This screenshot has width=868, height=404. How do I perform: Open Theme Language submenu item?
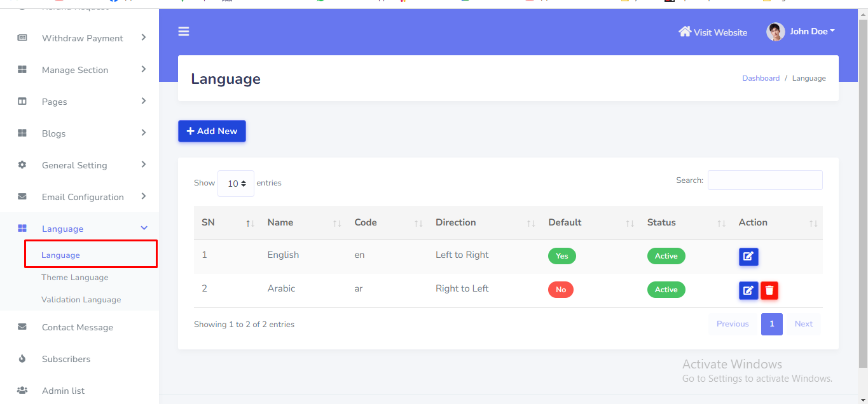pos(75,278)
